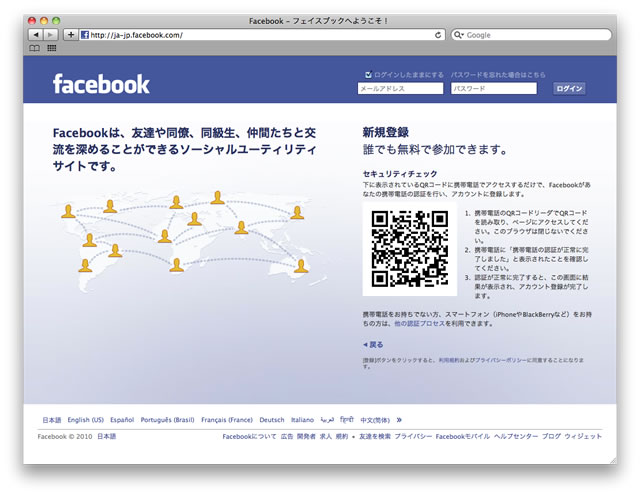640x496 pixels.
Task: Open Top Sites grid icon
Action: pyautogui.click(x=52, y=48)
